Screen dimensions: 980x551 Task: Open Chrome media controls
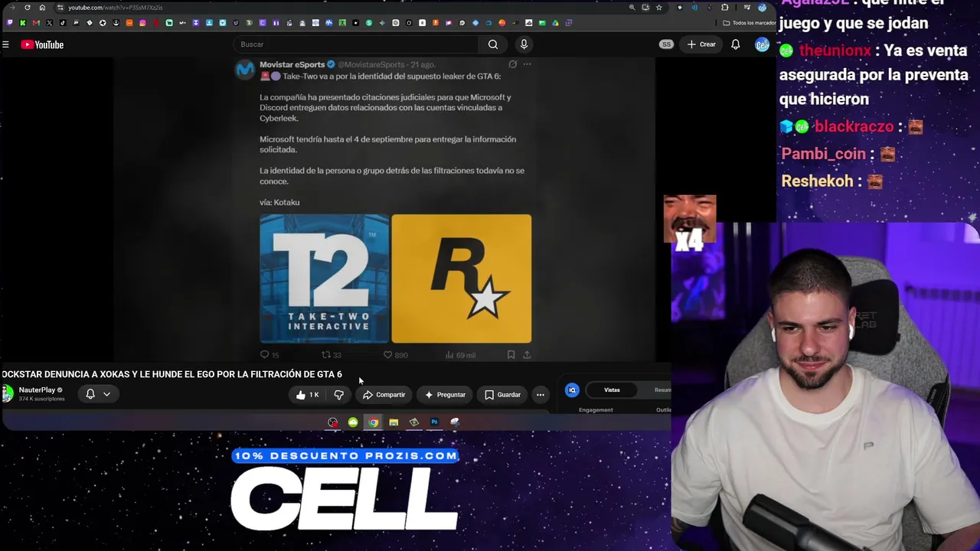[x=746, y=8]
